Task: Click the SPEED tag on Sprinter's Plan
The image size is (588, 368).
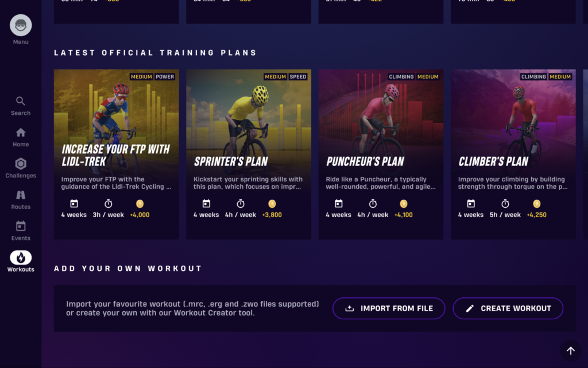Action: point(298,77)
